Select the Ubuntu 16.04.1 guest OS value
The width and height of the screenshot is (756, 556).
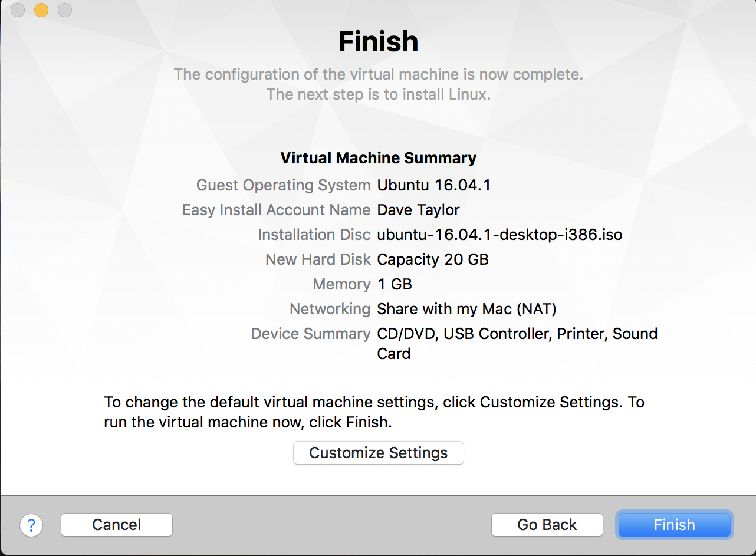[x=434, y=185]
